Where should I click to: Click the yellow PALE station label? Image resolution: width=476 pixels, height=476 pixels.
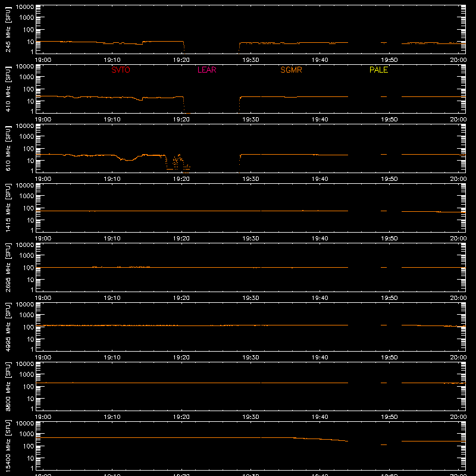coord(378,70)
